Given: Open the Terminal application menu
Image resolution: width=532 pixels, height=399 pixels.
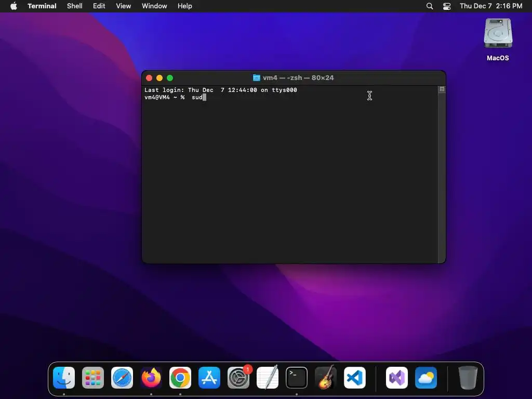Looking at the screenshot, I should point(42,6).
